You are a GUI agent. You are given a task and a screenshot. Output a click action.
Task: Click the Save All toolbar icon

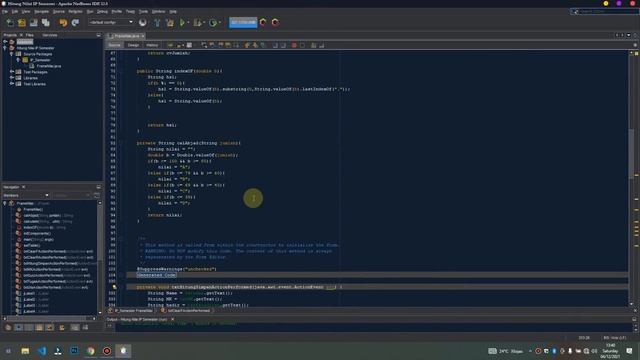click(46, 22)
